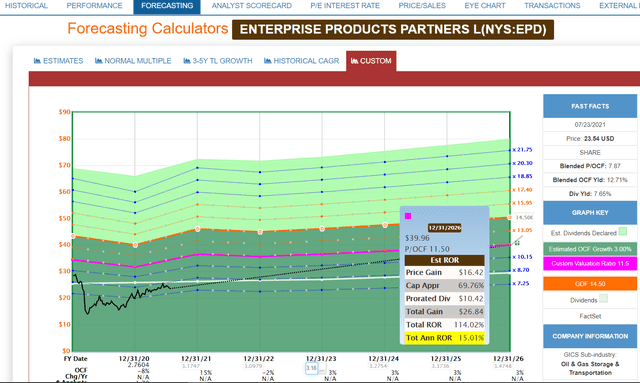Click the chart icon beside HISTORICAL CAGR
Image resolution: width=640 pixels, height=383 pixels.
(x=268, y=61)
